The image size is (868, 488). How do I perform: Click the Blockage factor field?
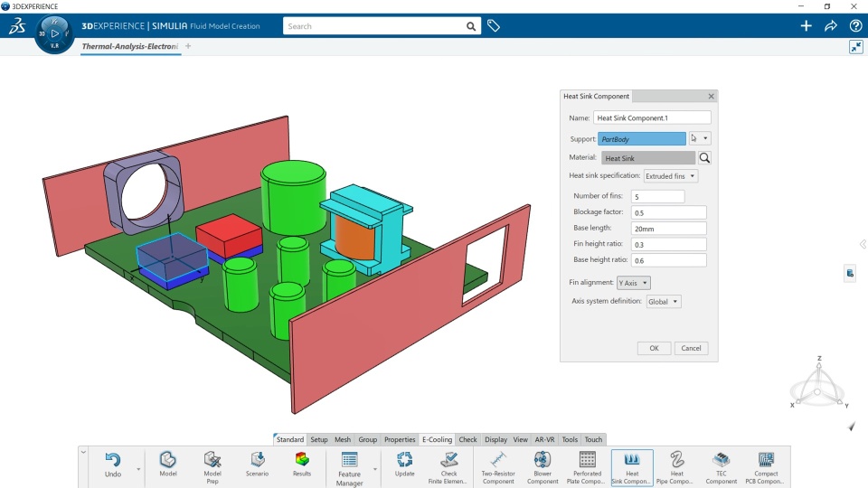(x=669, y=212)
